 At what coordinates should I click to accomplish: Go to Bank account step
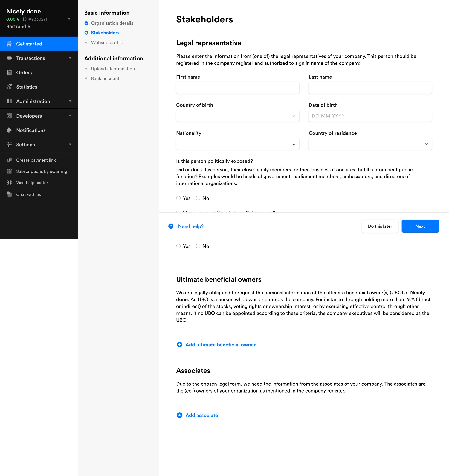click(105, 79)
